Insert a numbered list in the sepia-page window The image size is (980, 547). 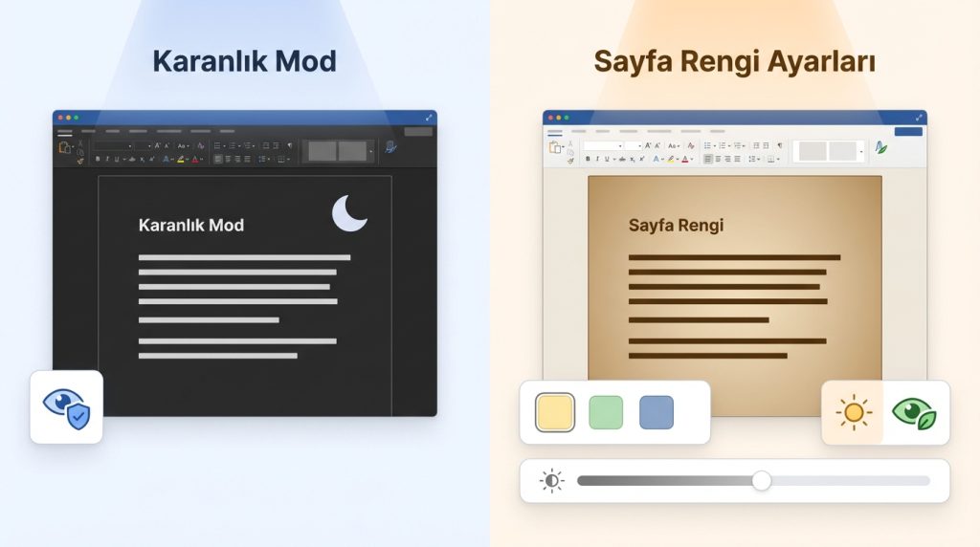(x=723, y=145)
